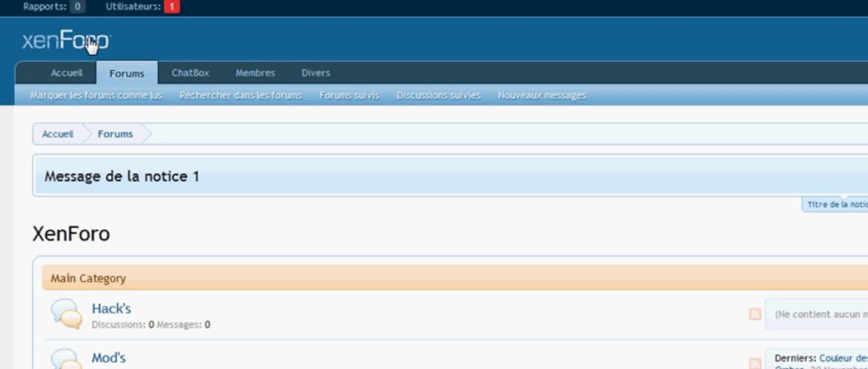The width and height of the screenshot is (868, 369).
Task: Select the Titre de la notice tab
Action: 835,204
